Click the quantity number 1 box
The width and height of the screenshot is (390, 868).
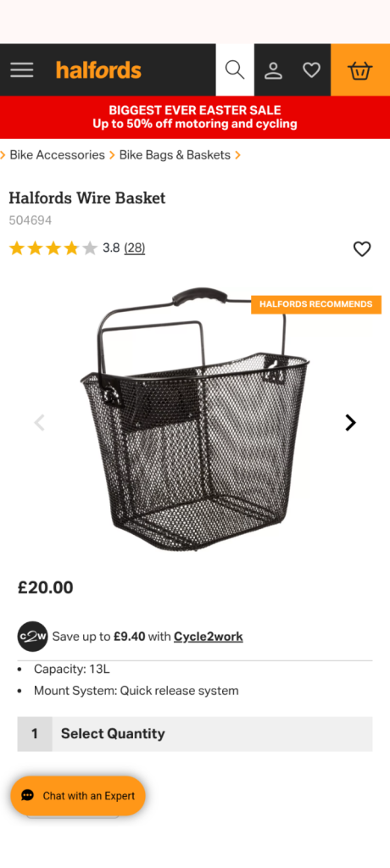35,734
